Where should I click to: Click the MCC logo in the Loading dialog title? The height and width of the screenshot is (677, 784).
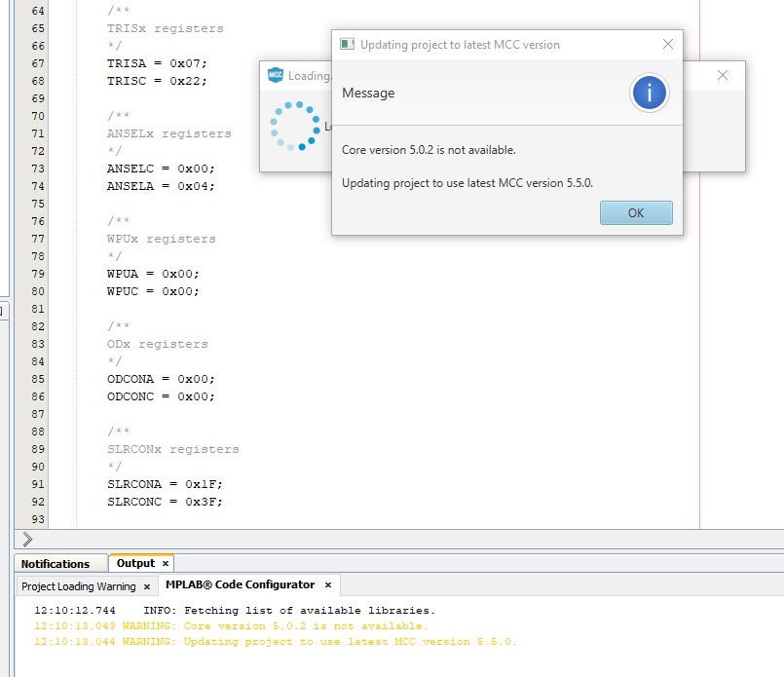[x=276, y=76]
